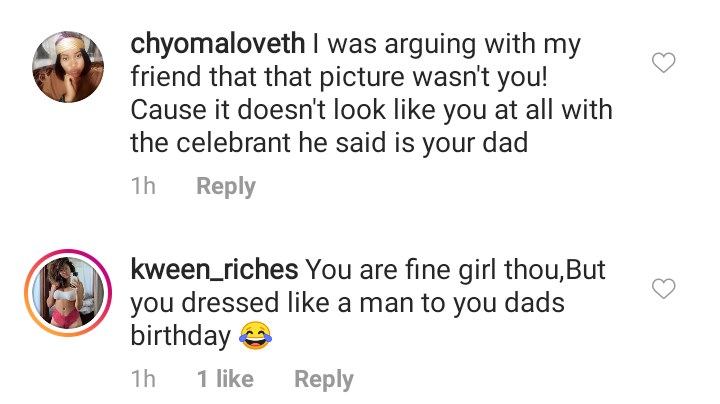The image size is (720, 404).
Task: Click the "You are fine girl thou,But" text
Action: (x=455, y=270)
